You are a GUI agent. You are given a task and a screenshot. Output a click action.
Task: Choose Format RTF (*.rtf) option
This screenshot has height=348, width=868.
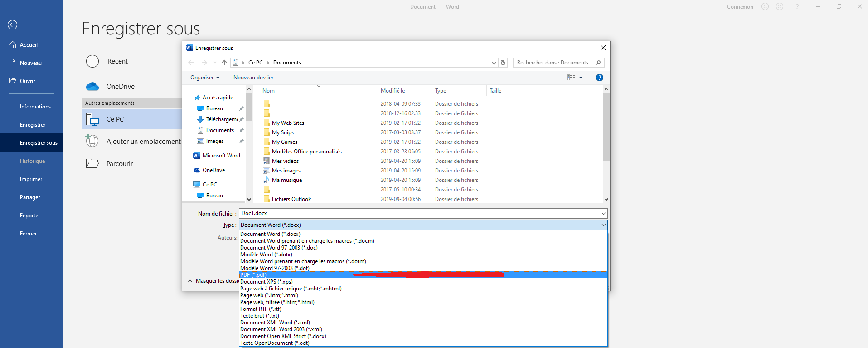(x=423, y=309)
